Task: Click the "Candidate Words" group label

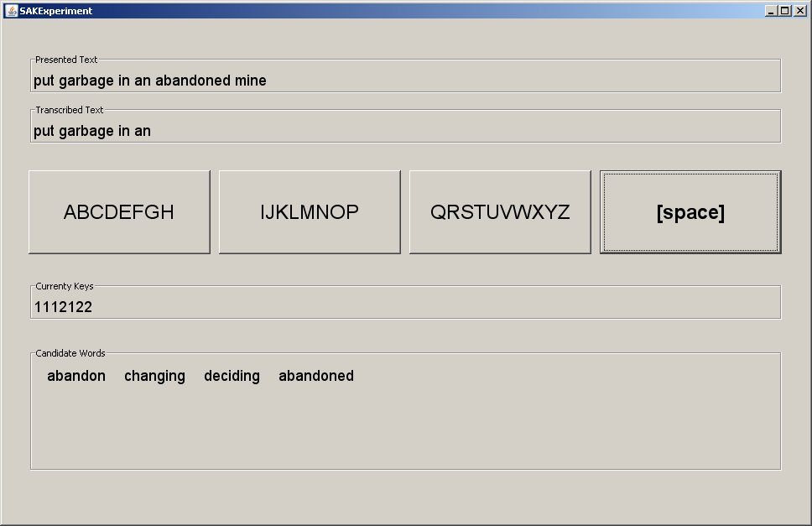Action: coord(70,353)
